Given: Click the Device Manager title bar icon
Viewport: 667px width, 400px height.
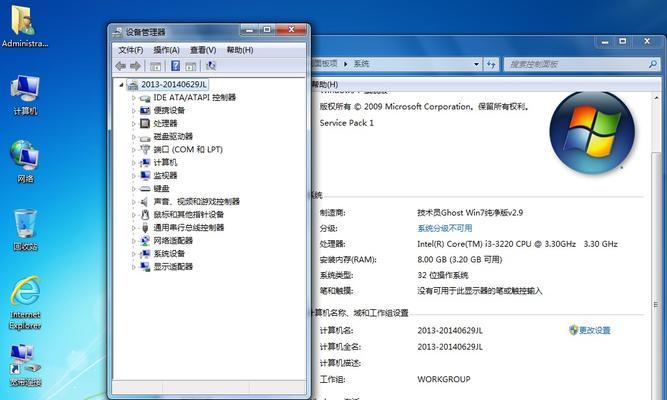Looking at the screenshot, I should tap(117, 32).
